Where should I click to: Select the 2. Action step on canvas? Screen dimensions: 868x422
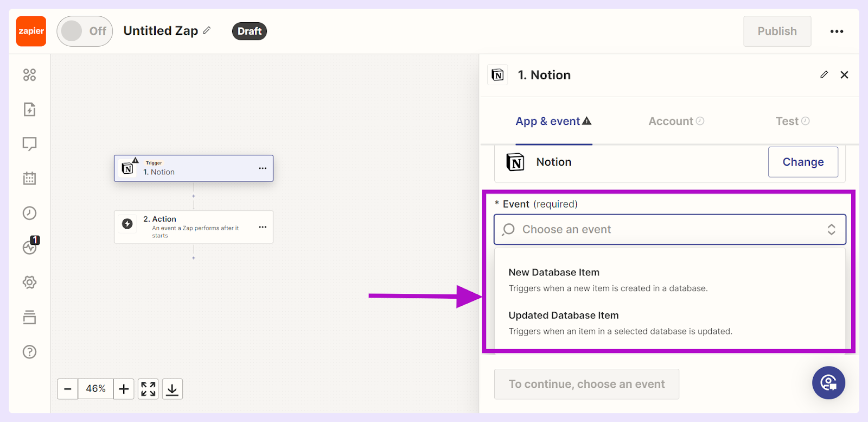tap(193, 227)
